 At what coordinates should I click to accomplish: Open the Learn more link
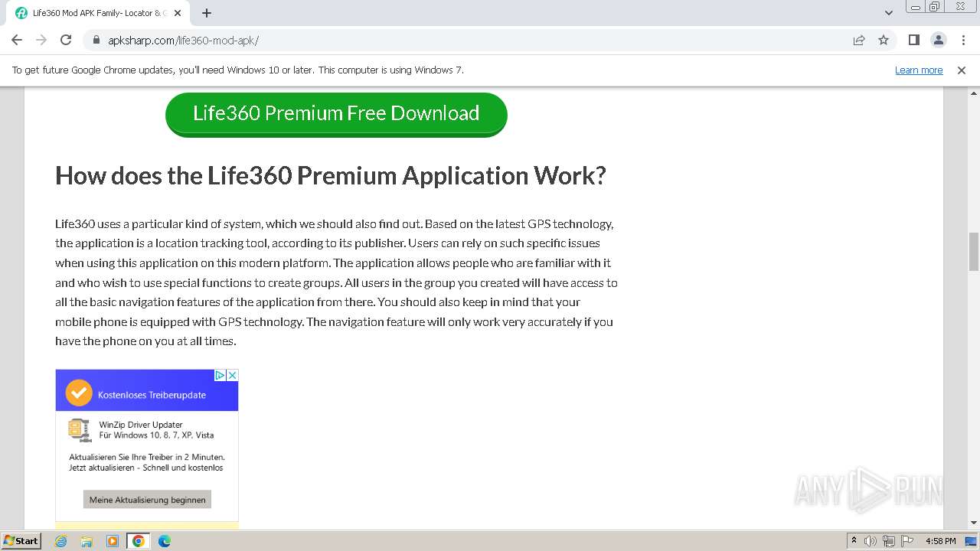click(x=919, y=70)
